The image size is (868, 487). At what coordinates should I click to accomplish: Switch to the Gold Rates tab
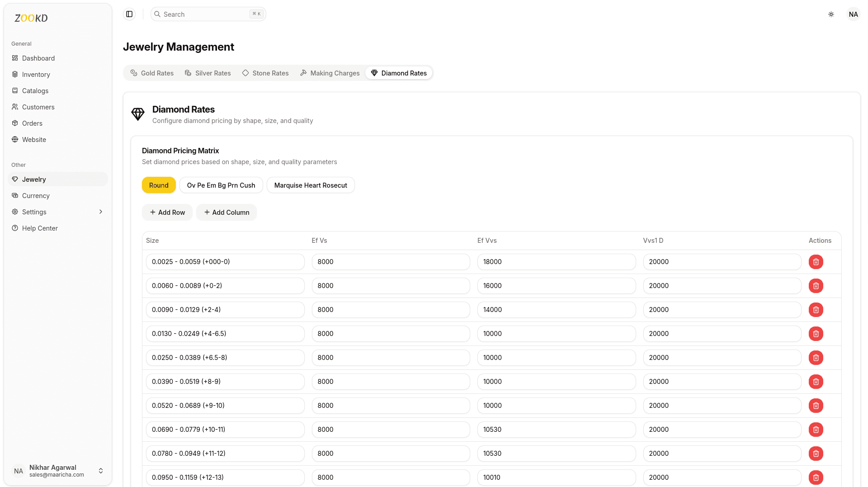152,73
